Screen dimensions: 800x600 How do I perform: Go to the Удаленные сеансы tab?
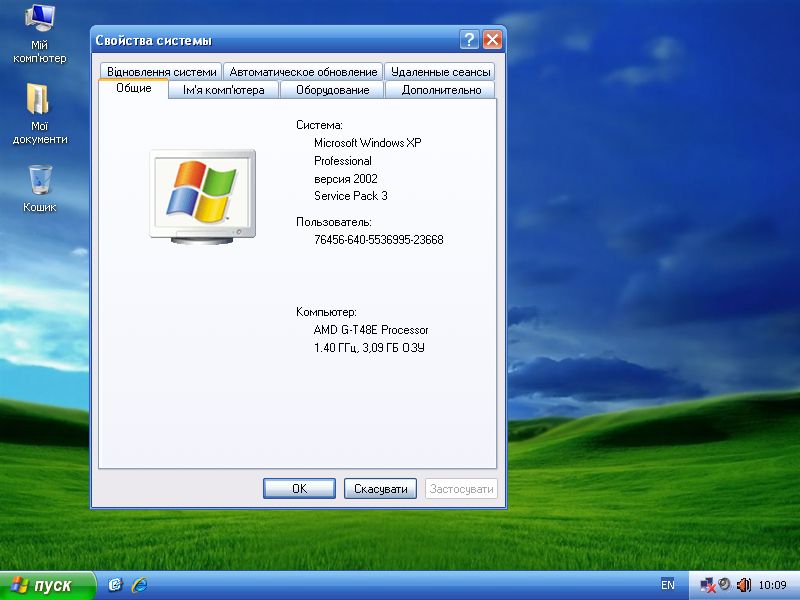tap(440, 71)
